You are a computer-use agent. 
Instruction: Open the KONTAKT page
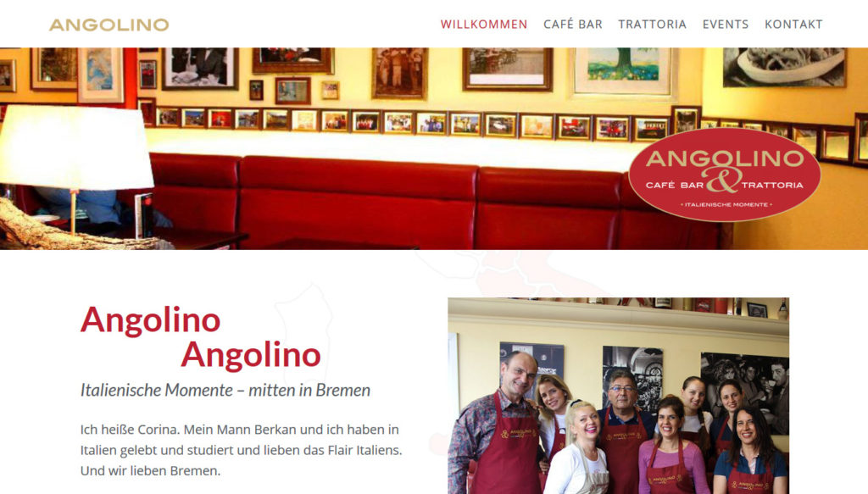(793, 25)
